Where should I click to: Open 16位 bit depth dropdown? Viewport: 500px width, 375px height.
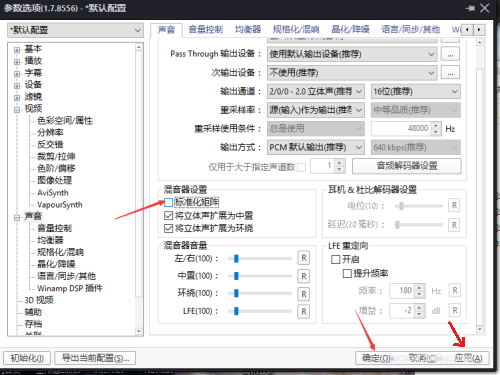tap(416, 91)
